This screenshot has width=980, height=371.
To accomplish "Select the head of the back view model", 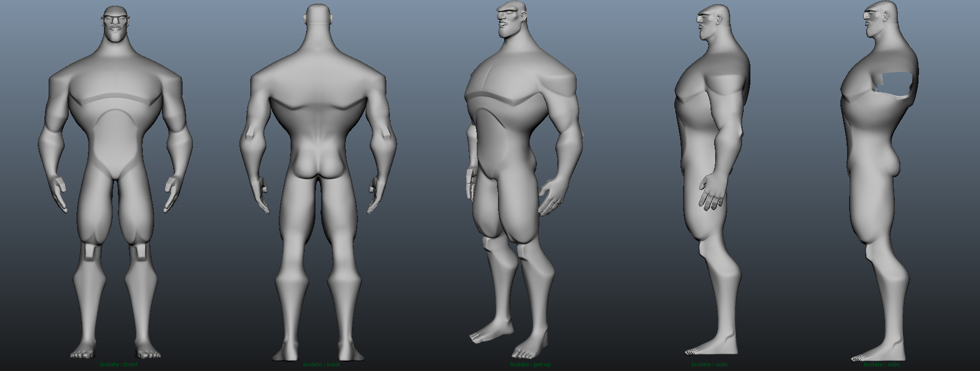I will point(318,18).
